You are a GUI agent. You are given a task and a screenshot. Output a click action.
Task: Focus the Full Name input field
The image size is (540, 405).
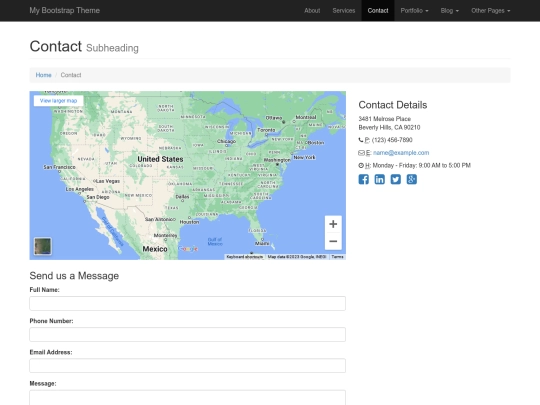[187, 303]
